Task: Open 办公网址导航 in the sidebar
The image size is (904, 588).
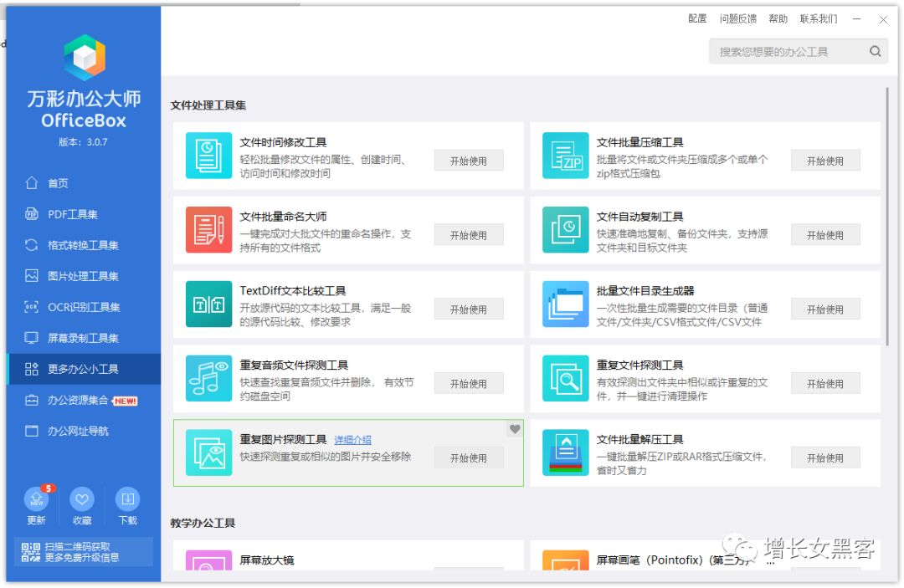Action: pos(84,431)
